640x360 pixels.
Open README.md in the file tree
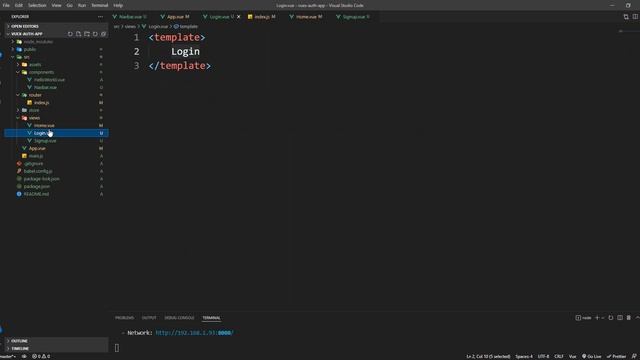[56, 194]
